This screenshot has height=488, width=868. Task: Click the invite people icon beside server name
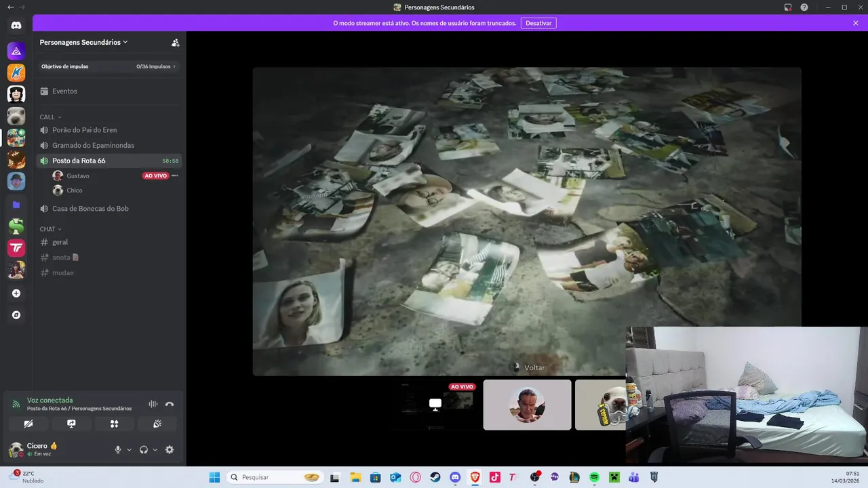pos(176,42)
